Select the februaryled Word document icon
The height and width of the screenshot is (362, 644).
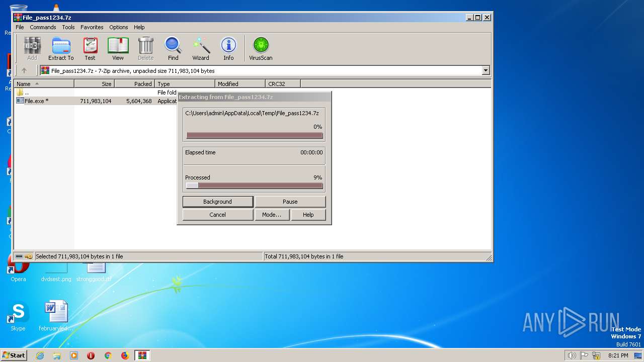click(56, 316)
